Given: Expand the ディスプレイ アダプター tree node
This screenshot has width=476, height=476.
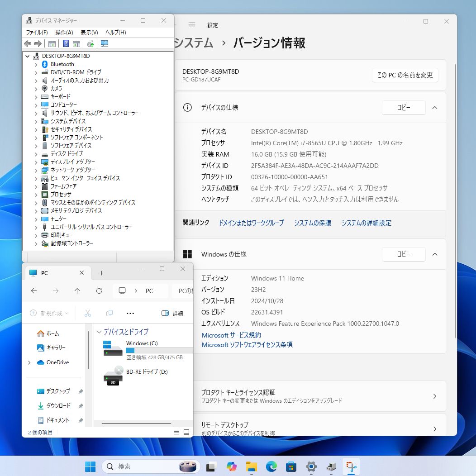Looking at the screenshot, I should point(36,162).
